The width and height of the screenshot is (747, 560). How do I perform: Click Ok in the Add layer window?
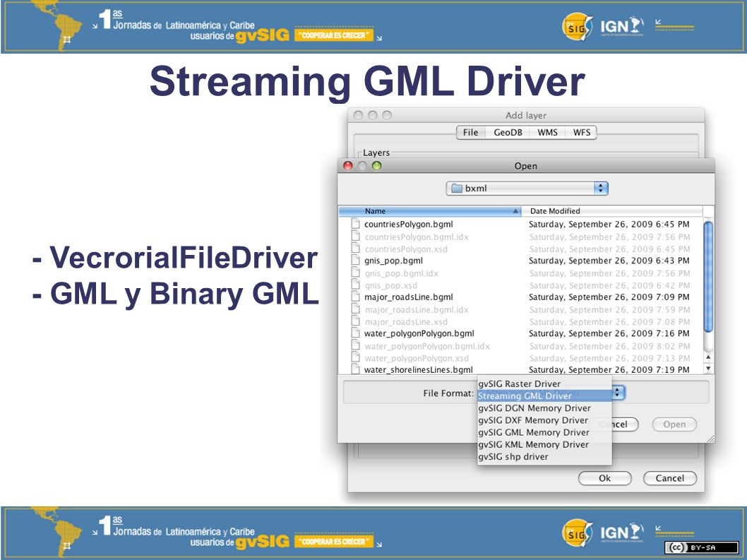(604, 478)
